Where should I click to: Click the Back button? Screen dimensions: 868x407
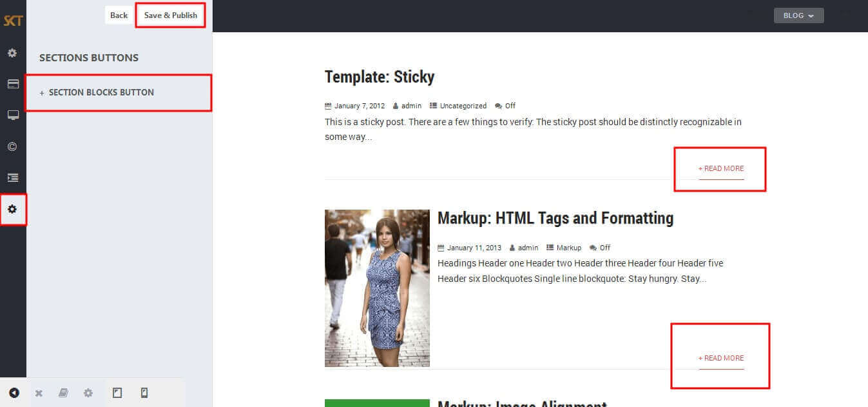119,15
